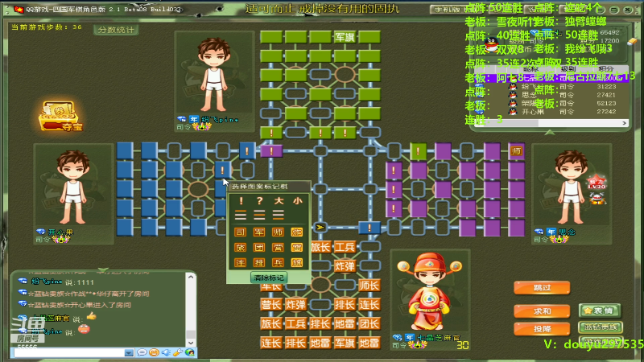The width and height of the screenshot is (644, 362).
Task: Open the 夺宝 treasure chest
Action: 60,117
